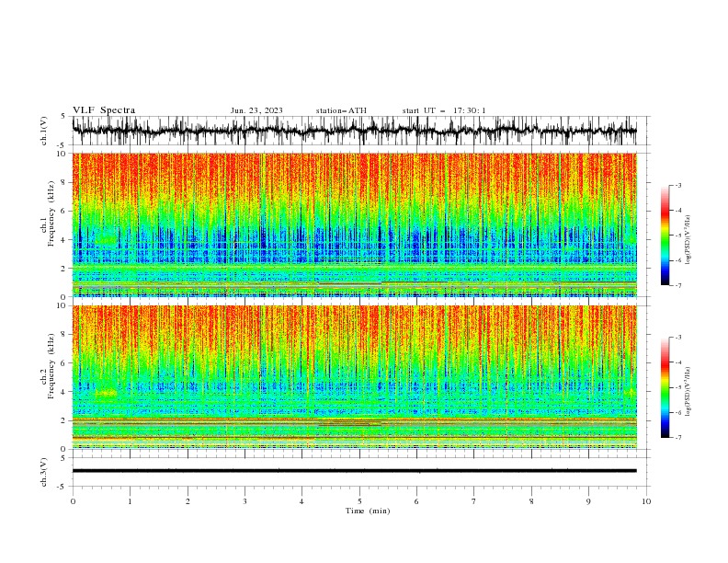Click the "Time (min)" axis label
The height and width of the screenshot is (563, 728).
click(x=368, y=511)
